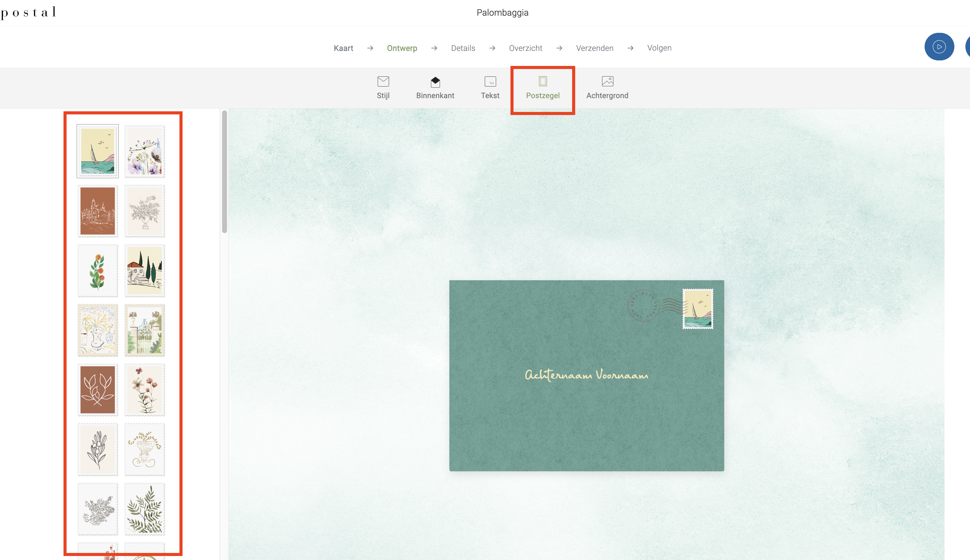Image resolution: width=970 pixels, height=560 pixels.
Task: Choose the green fern leaves stamp
Action: (144, 509)
